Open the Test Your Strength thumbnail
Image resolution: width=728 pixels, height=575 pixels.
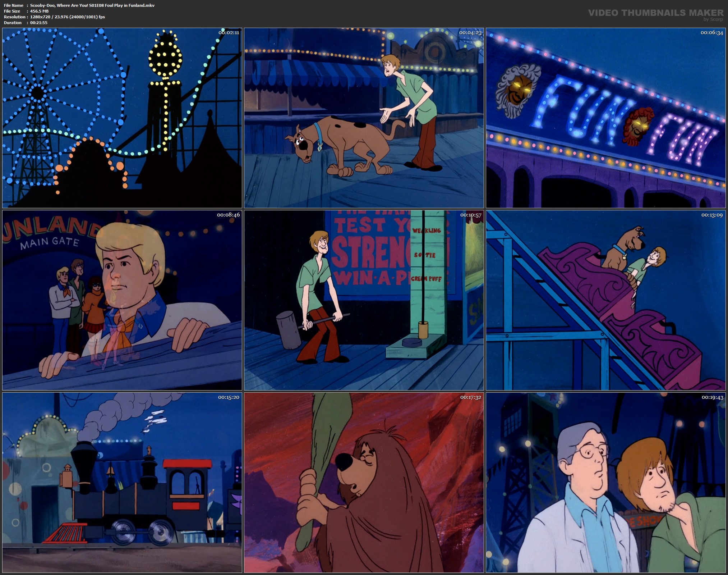pyautogui.click(x=364, y=300)
